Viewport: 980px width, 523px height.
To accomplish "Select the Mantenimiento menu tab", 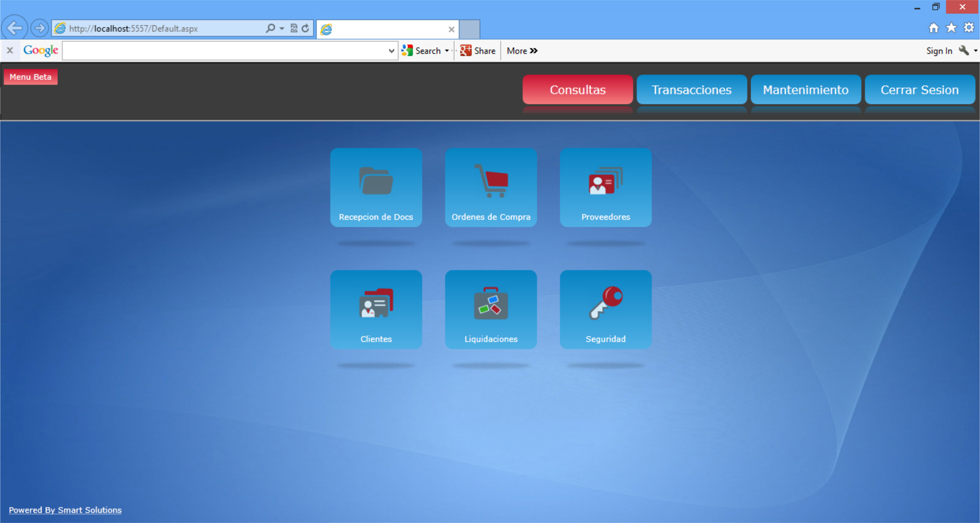I will pos(806,89).
